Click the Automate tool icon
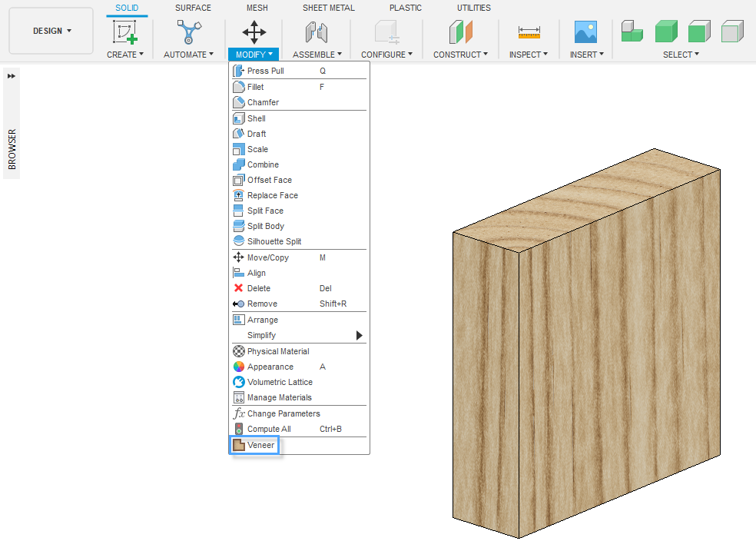This screenshot has width=756, height=551. pyautogui.click(x=188, y=32)
